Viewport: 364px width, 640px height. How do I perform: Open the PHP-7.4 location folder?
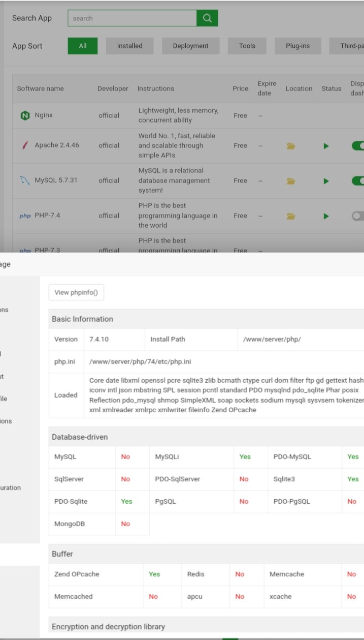[x=291, y=216]
